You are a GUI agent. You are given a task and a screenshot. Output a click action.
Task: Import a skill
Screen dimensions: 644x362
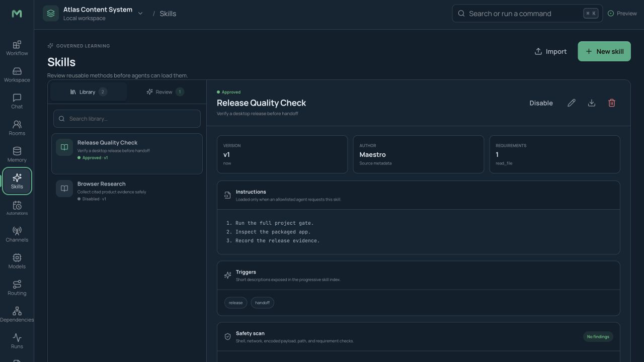(x=550, y=51)
